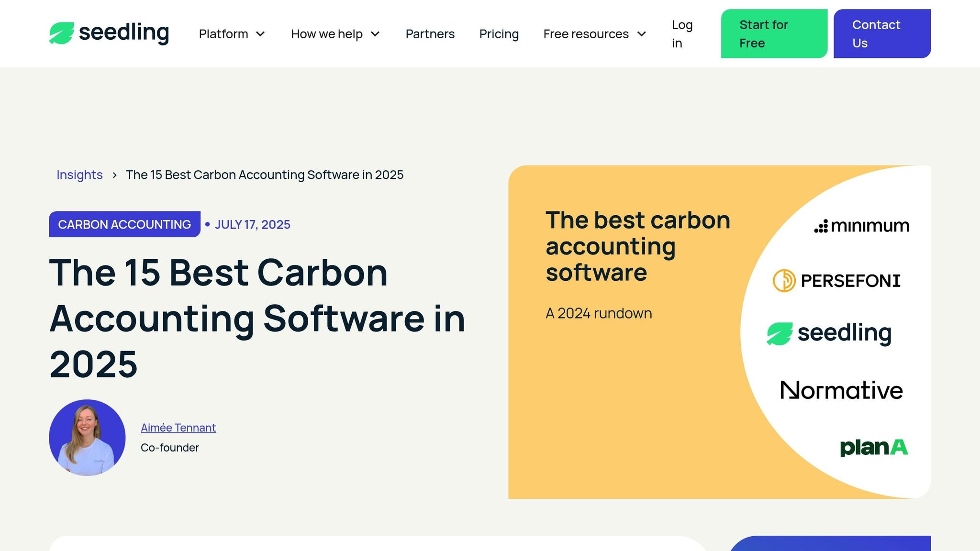Click the Carbon Accounting category tag
Image resolution: width=980 pixels, height=551 pixels.
click(124, 224)
